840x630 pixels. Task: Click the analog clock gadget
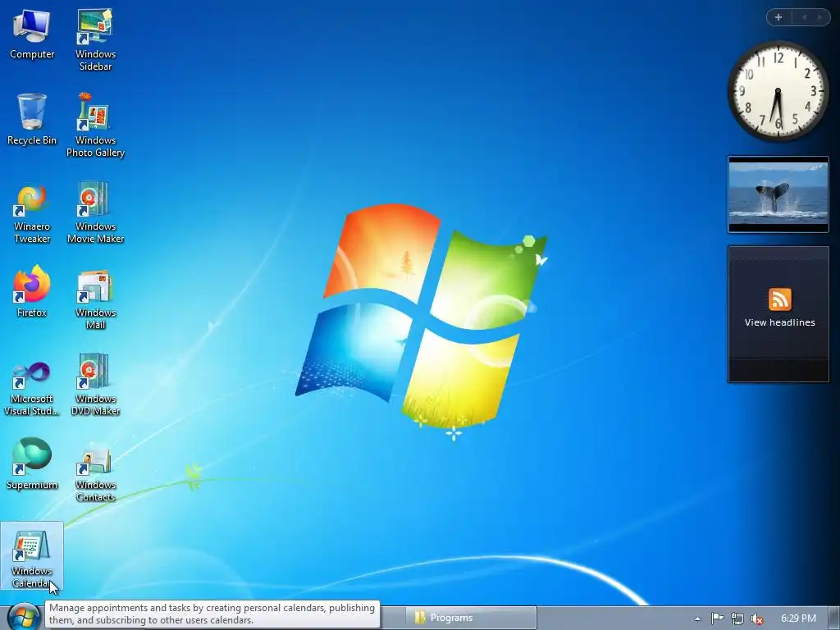click(778, 91)
